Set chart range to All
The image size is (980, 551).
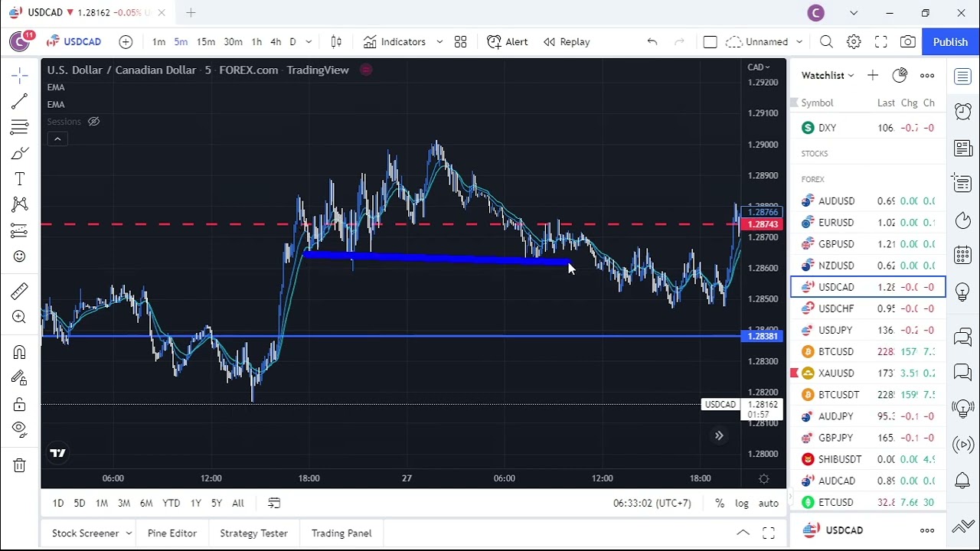click(238, 504)
